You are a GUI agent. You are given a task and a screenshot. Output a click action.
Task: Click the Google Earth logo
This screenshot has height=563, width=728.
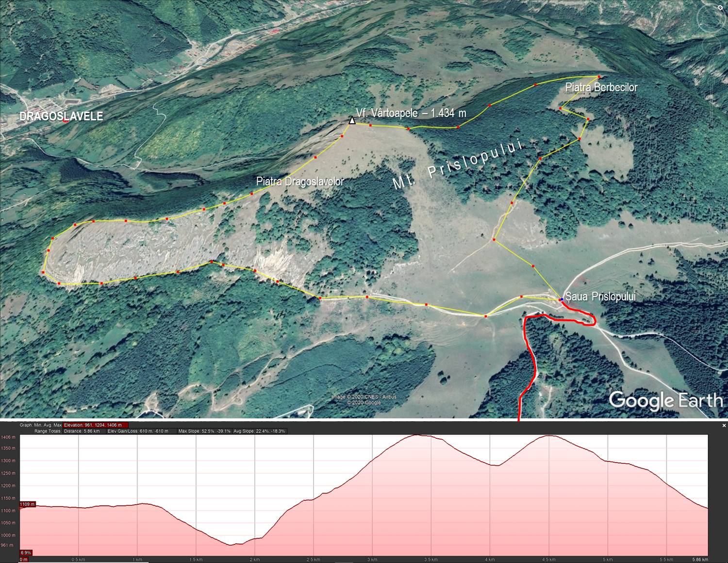[x=665, y=400]
